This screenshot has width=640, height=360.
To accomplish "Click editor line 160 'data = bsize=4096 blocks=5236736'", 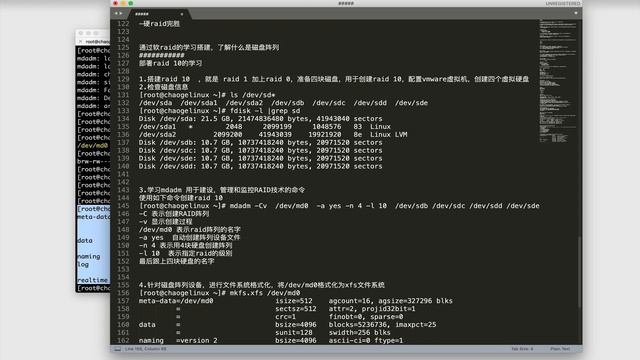I will point(287,325).
